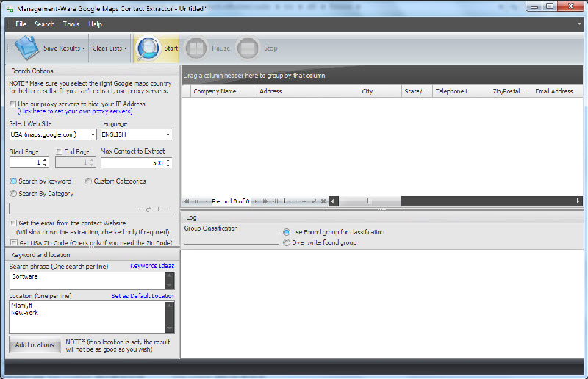Screen dimensions: 588x379
Task: Increase Max Contact to Extract value
Action: pos(168,160)
